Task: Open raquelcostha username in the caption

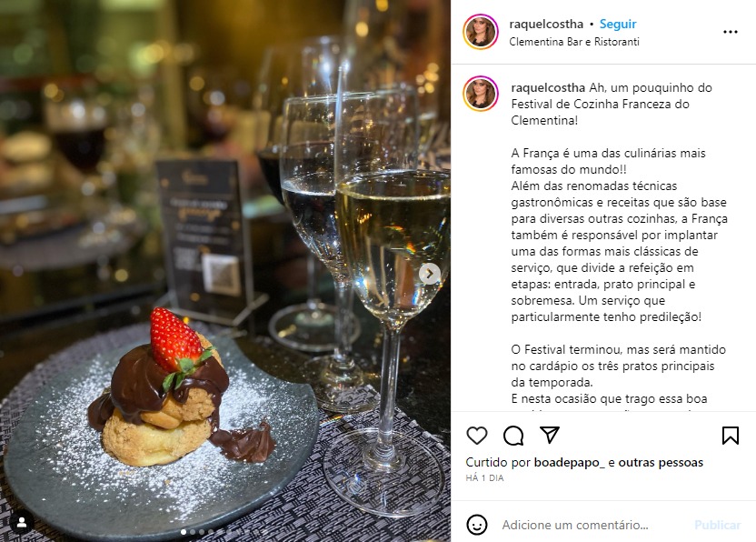Action: 548,88
